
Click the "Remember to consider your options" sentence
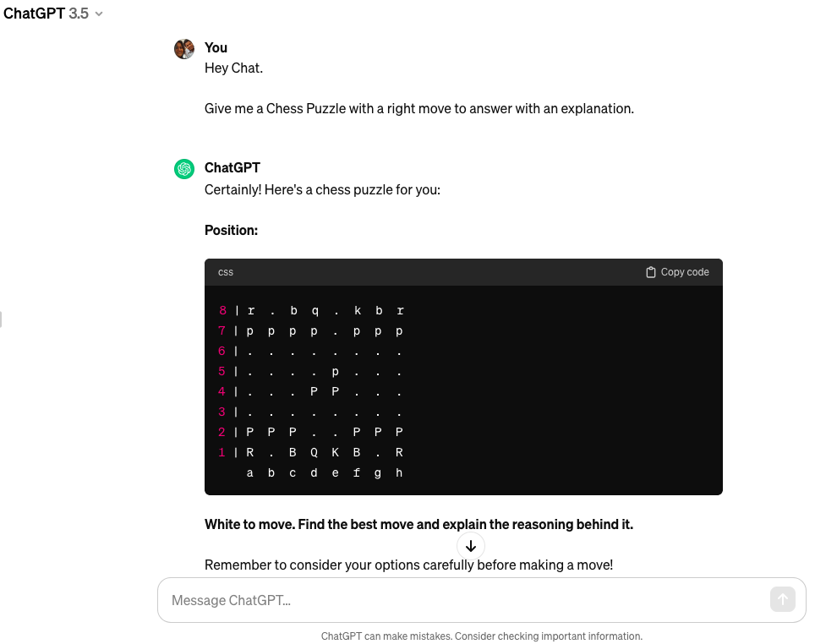[x=408, y=565]
